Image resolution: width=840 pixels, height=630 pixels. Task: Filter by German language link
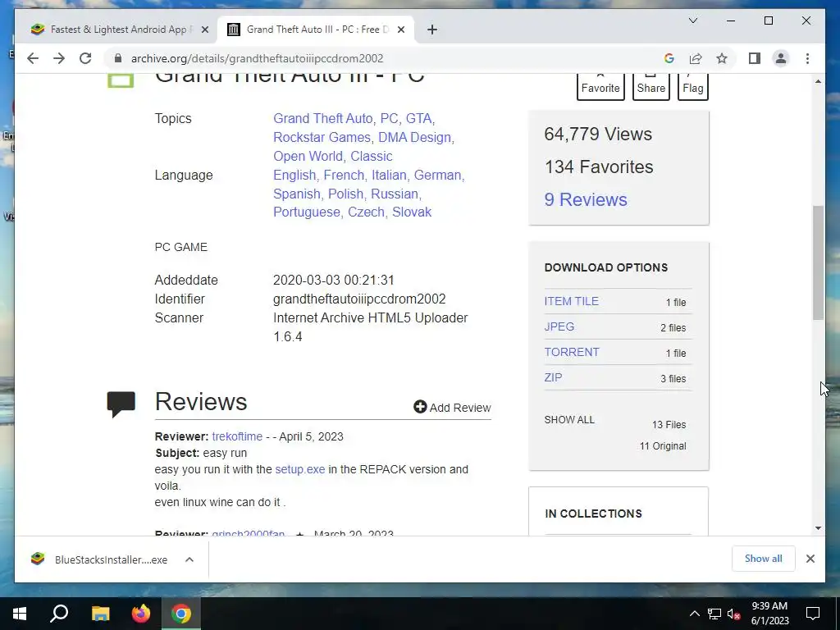click(437, 176)
